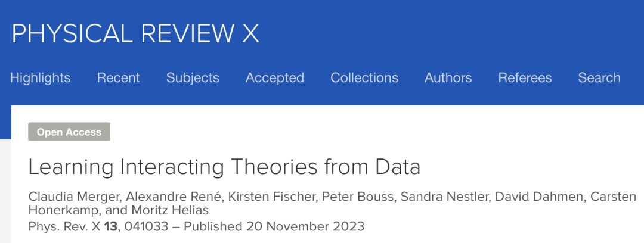The height and width of the screenshot is (243, 644).
Task: Open the Highlights menu item
Action: (41, 77)
